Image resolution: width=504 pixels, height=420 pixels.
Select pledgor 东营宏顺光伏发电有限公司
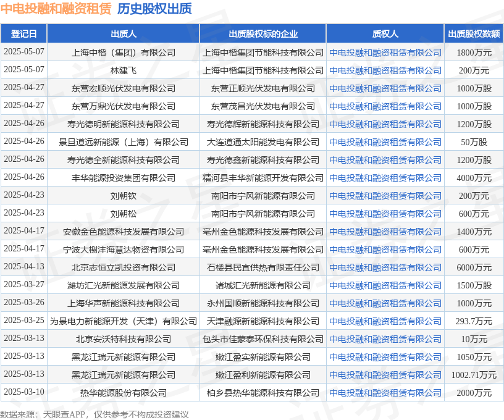click(124, 88)
